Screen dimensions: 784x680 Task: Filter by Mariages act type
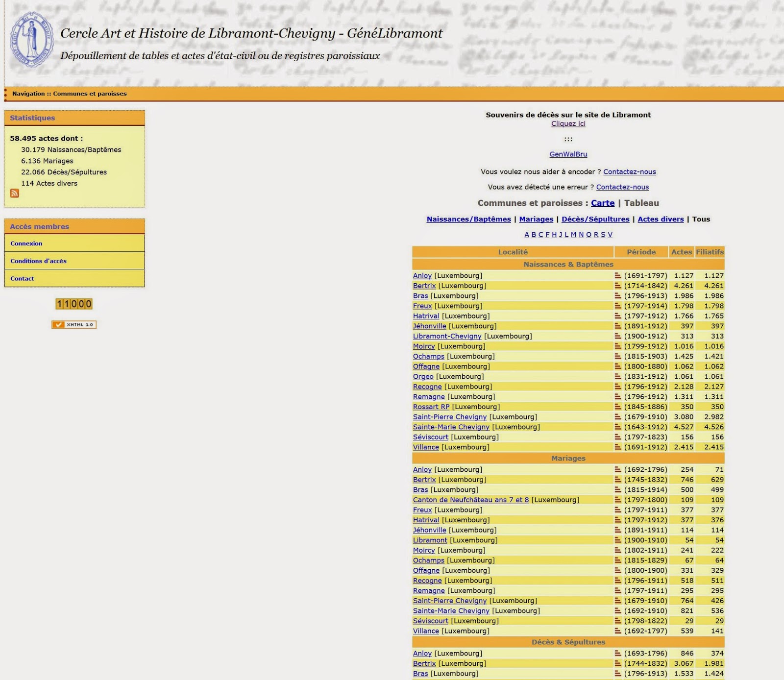click(x=536, y=219)
